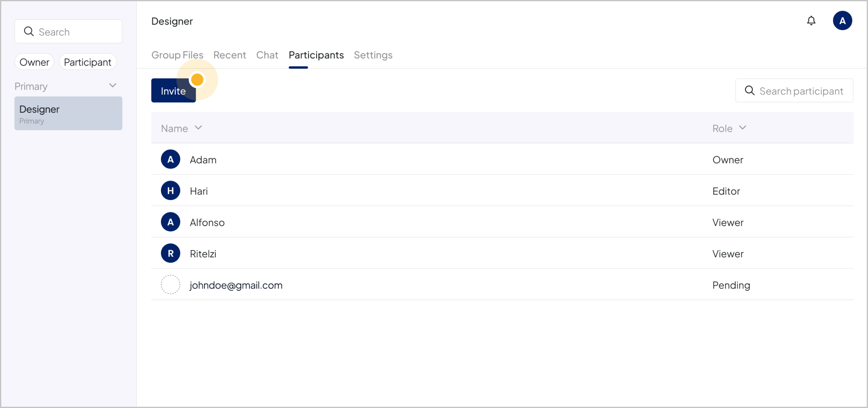The height and width of the screenshot is (408, 868).
Task: Open the Chat tab
Action: click(x=267, y=55)
